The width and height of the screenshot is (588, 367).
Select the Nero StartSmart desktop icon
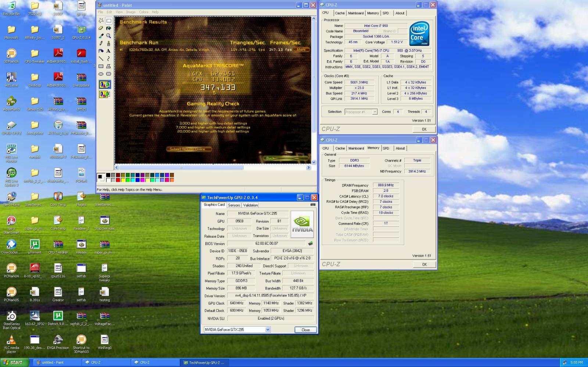(x=11, y=225)
